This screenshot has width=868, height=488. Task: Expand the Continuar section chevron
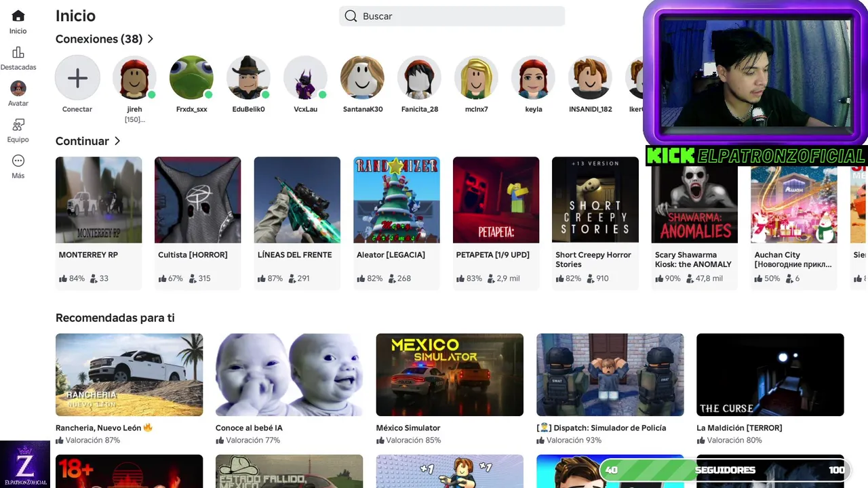[117, 141]
